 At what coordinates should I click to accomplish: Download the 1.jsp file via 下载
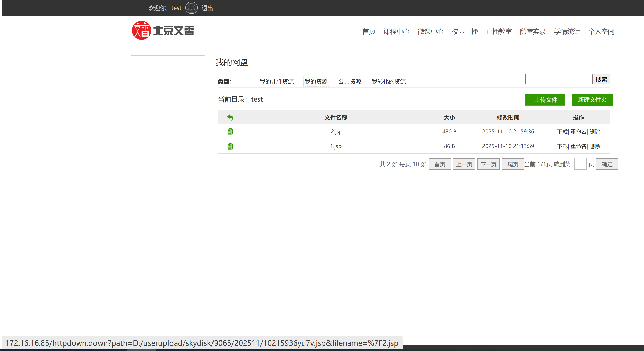[562, 146]
